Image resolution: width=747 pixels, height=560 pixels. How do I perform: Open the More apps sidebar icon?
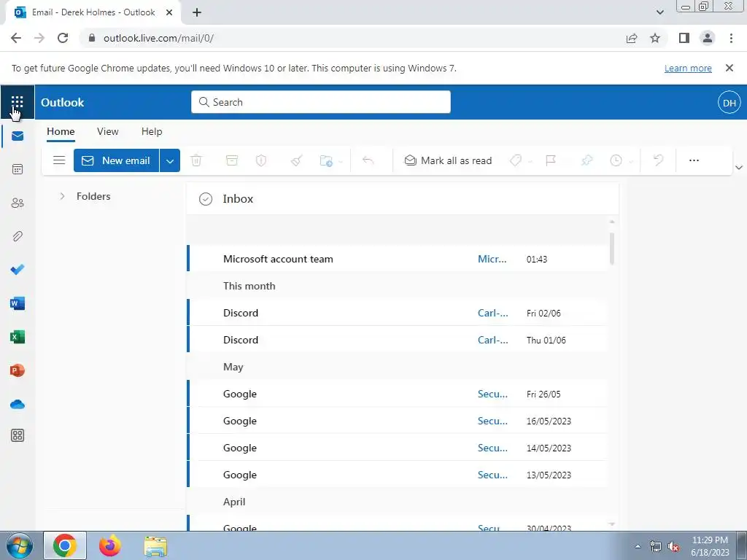(18, 435)
